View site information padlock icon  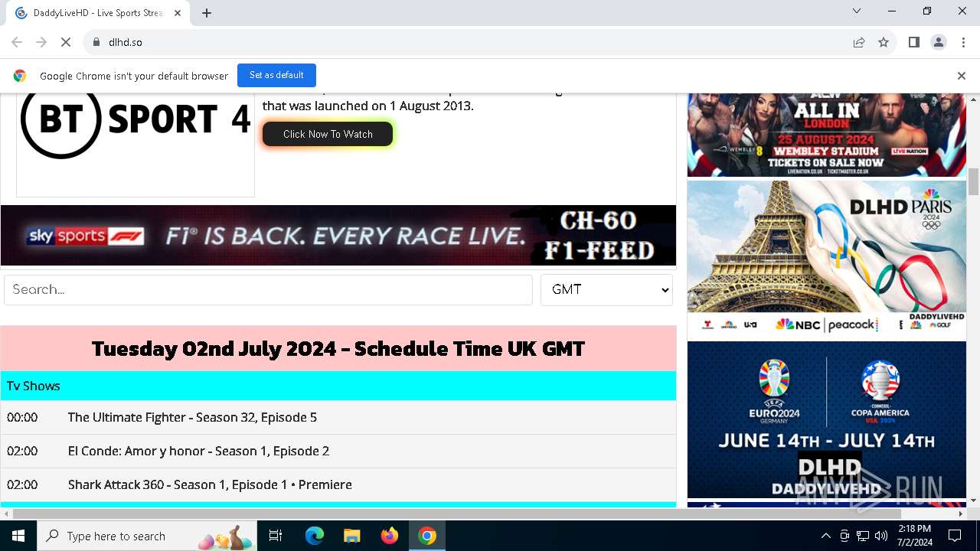click(x=96, y=42)
